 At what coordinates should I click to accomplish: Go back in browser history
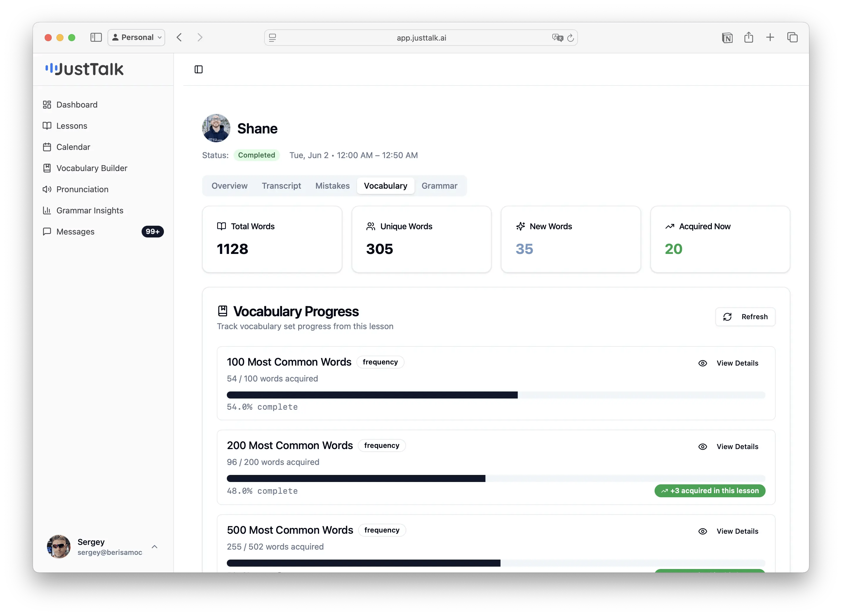[179, 37]
